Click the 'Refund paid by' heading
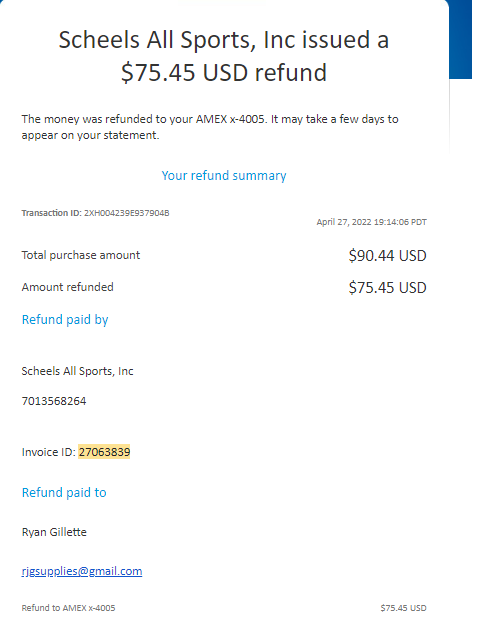This screenshot has width=487, height=630. pos(65,319)
